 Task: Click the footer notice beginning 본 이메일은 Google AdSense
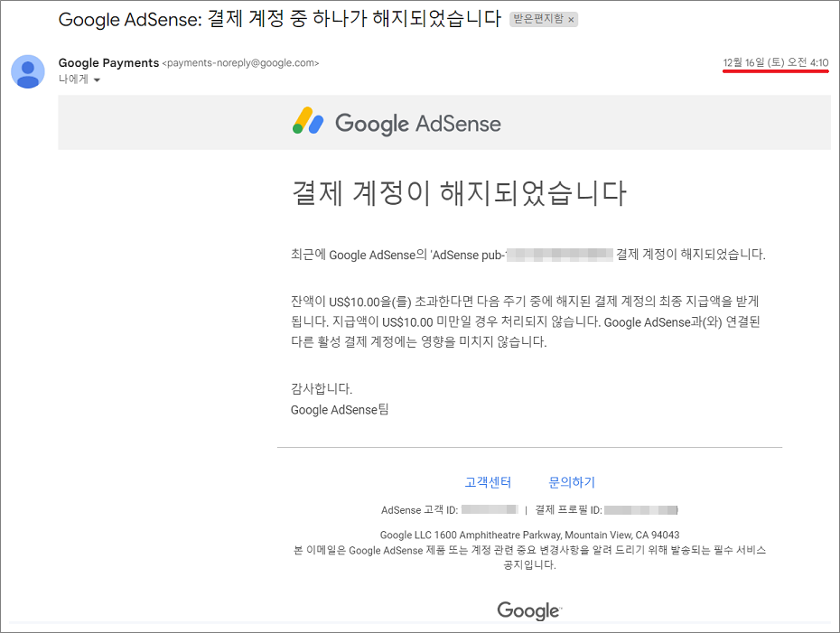pyautogui.click(x=529, y=557)
